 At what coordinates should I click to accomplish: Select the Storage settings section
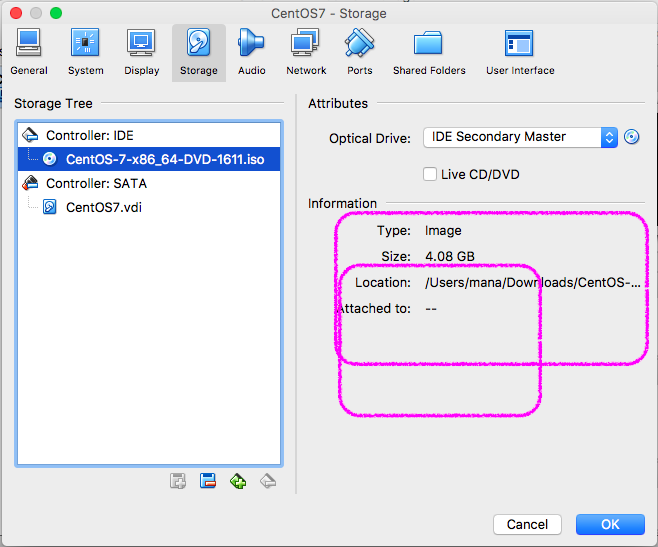click(x=198, y=52)
